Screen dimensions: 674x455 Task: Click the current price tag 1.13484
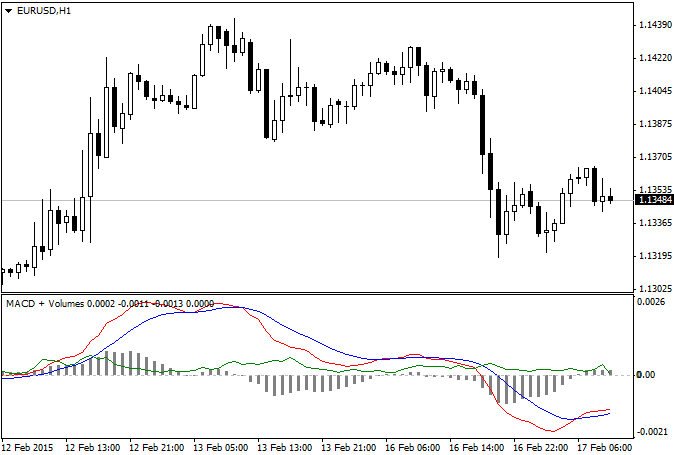[x=654, y=200]
